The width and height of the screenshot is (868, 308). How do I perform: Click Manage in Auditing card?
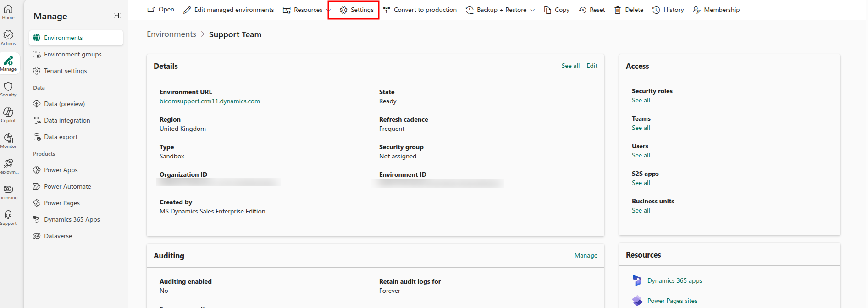coord(586,255)
